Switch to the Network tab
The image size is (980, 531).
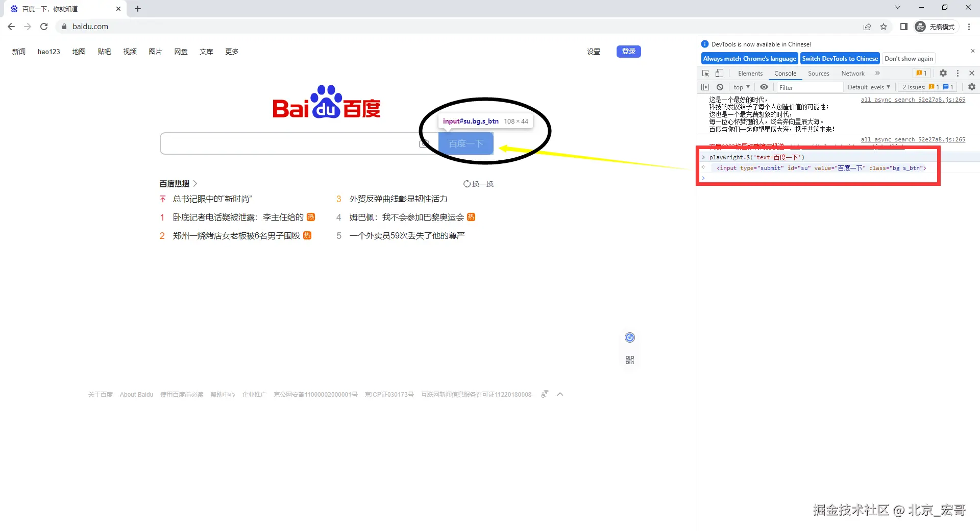click(x=853, y=74)
